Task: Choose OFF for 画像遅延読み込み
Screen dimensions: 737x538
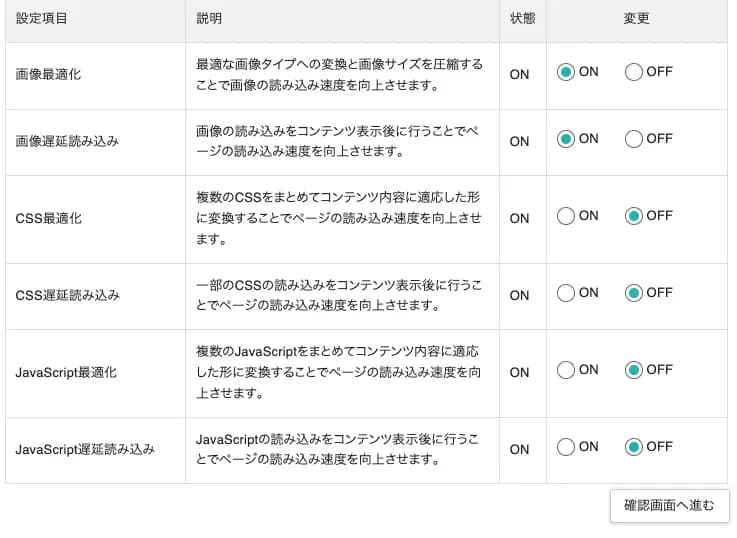Action: click(x=633, y=139)
